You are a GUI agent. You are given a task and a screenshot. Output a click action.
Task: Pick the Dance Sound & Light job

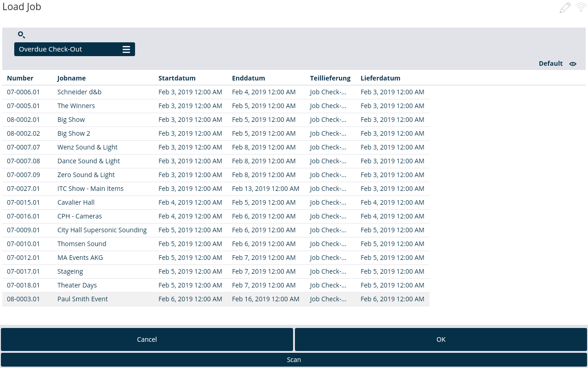point(216,161)
